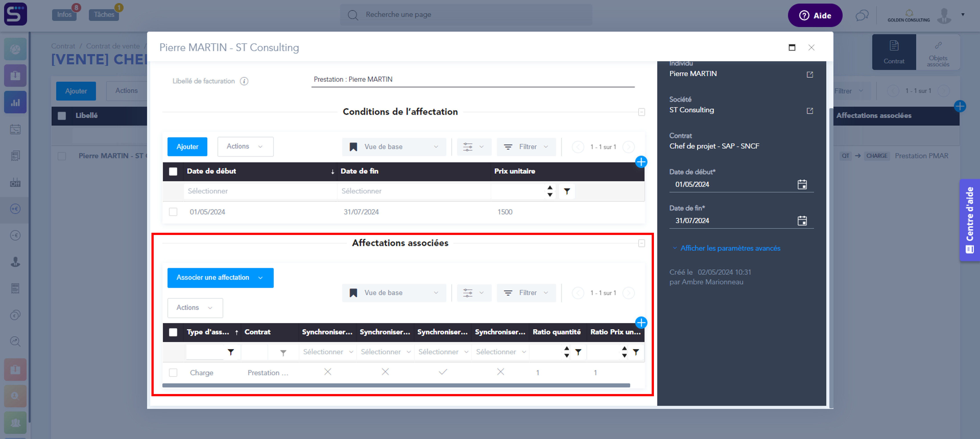Open the first Synchroniser Sélectionner filter dropdown
Image resolution: width=980 pixels, height=439 pixels.
(328, 352)
